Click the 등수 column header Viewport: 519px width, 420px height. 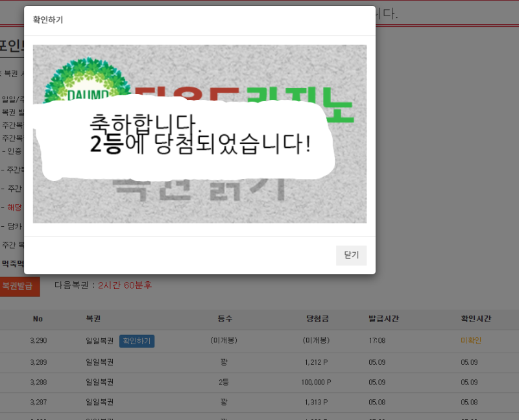pos(224,319)
